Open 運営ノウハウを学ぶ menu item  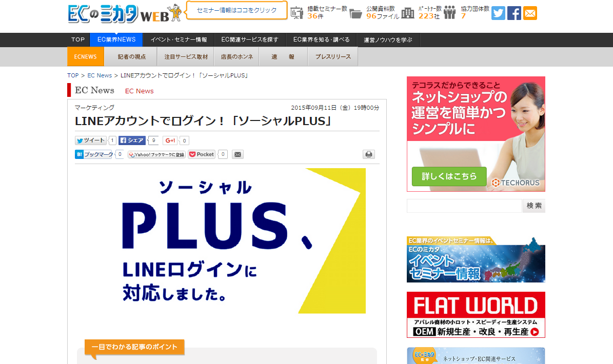coord(388,40)
